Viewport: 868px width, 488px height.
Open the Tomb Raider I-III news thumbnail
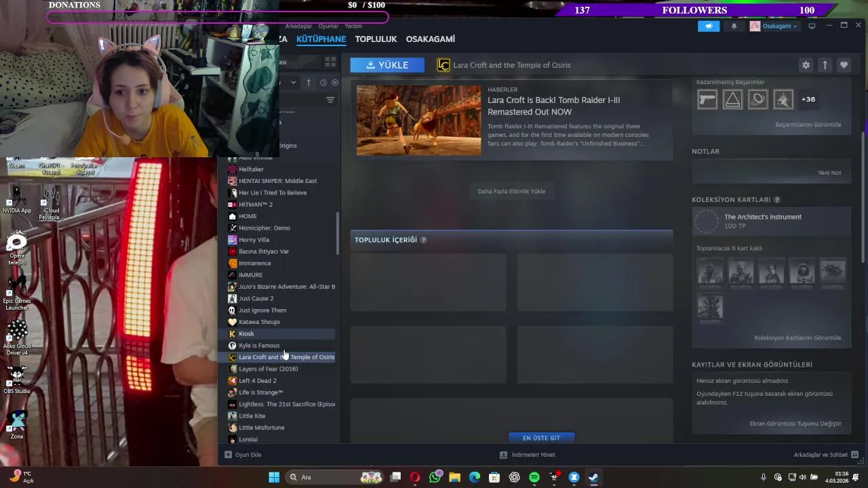pos(418,120)
